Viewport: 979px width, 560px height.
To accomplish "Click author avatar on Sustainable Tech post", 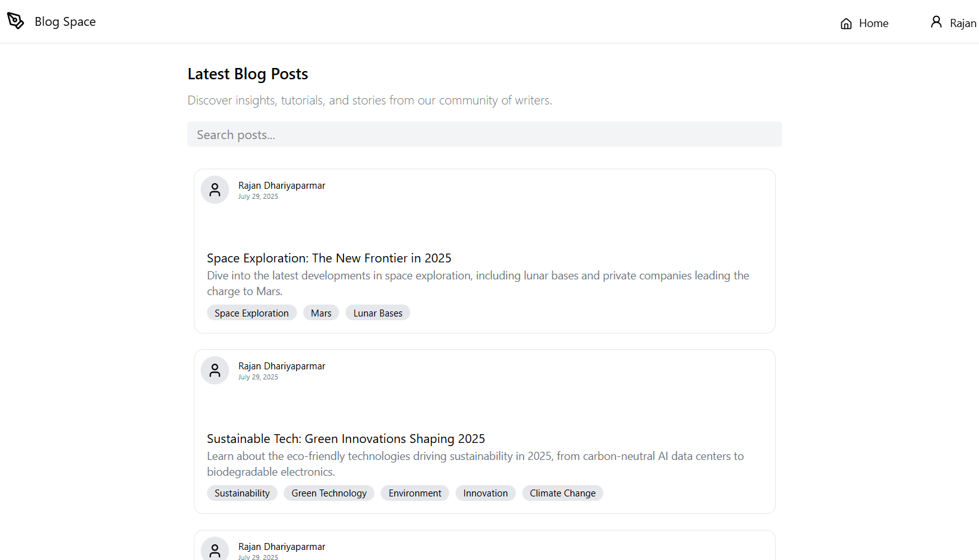I will coord(215,370).
